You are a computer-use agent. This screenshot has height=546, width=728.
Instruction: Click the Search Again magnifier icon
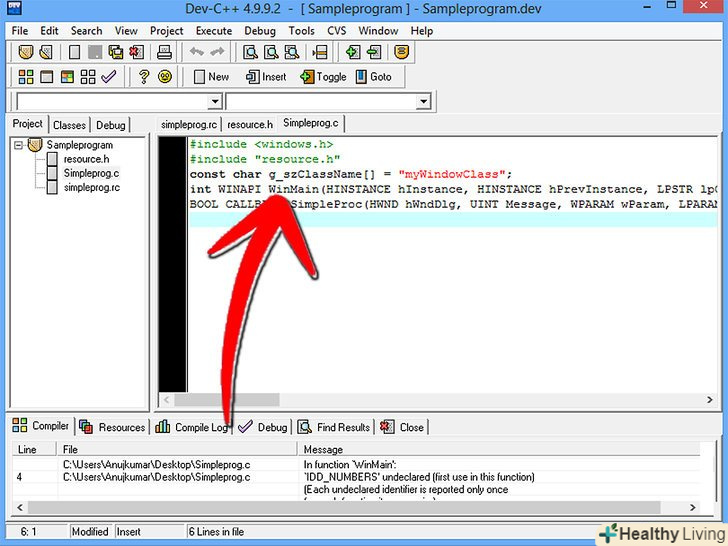click(x=292, y=52)
